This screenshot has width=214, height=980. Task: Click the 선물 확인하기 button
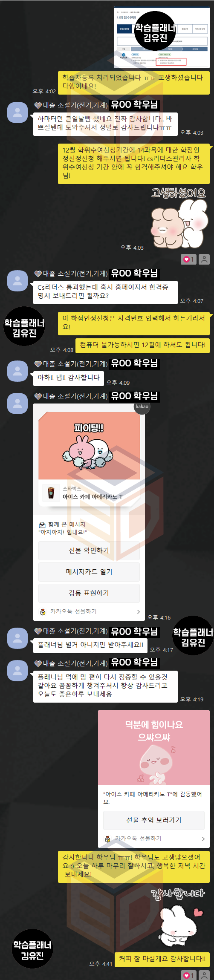(89, 551)
